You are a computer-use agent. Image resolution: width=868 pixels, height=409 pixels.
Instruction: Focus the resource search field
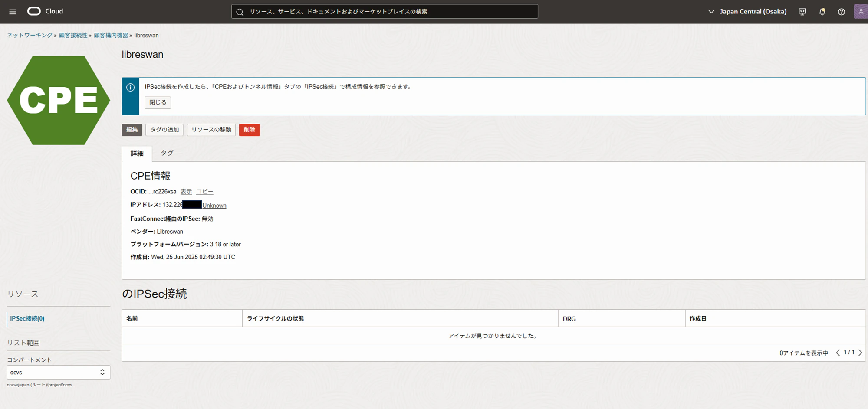[x=385, y=12]
